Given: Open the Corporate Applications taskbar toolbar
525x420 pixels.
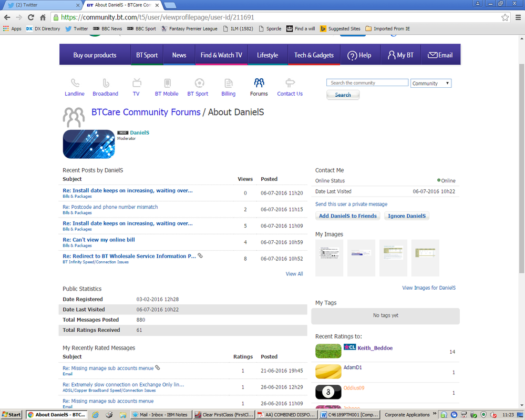Looking at the screenshot, I should [x=407, y=415].
